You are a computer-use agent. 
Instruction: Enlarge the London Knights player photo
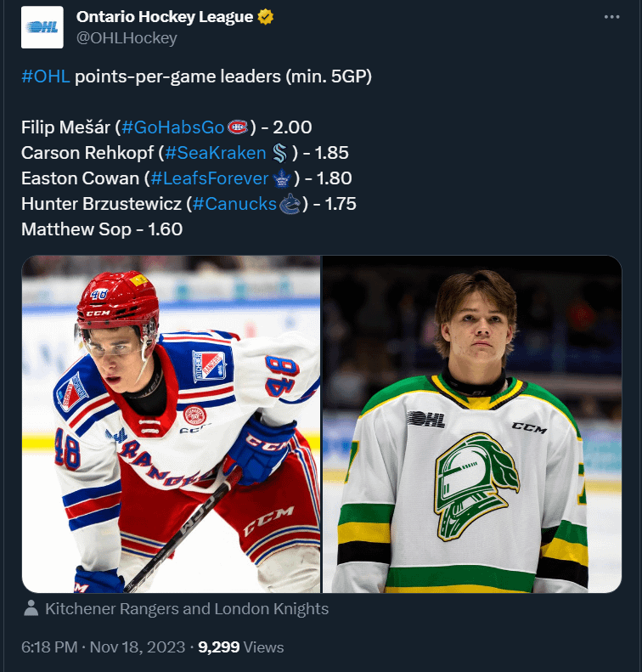(472, 424)
